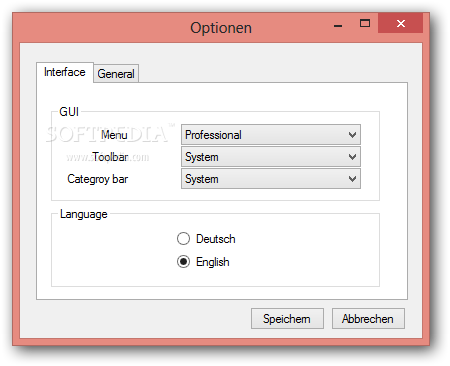Open the Categroy bar style dropdown
Viewport: 450px width, 366px height.
[x=271, y=179]
